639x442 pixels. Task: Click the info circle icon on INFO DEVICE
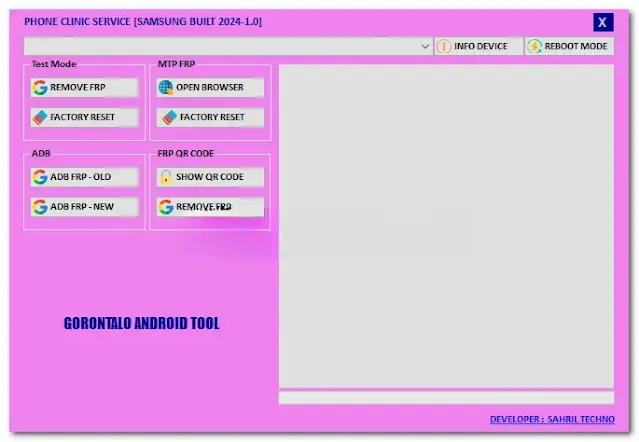click(444, 46)
